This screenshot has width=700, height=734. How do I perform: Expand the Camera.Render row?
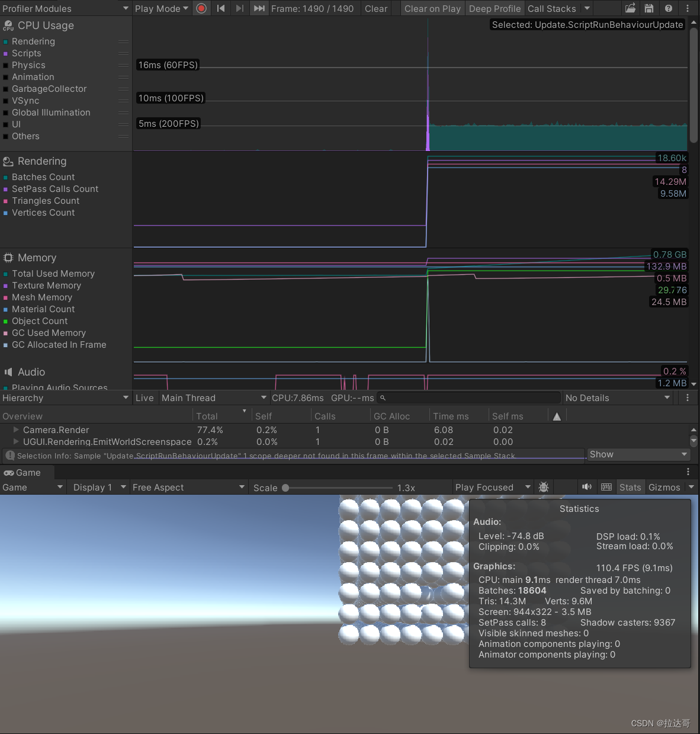pyautogui.click(x=16, y=429)
